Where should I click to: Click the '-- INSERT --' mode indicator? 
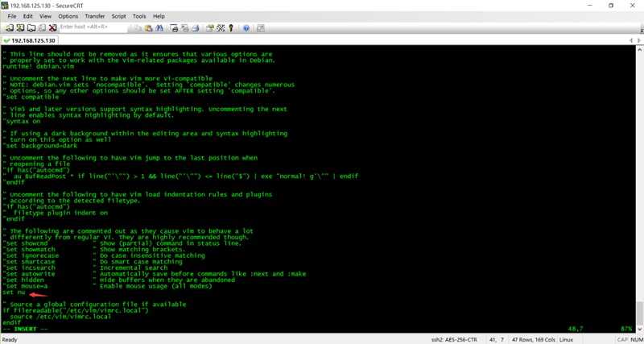(26, 329)
